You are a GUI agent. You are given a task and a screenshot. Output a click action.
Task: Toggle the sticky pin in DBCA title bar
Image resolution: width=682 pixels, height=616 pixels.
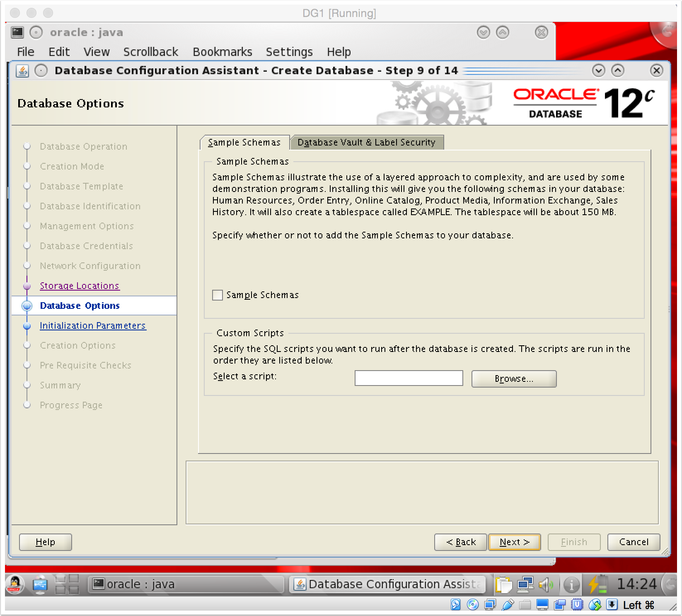tap(41, 70)
